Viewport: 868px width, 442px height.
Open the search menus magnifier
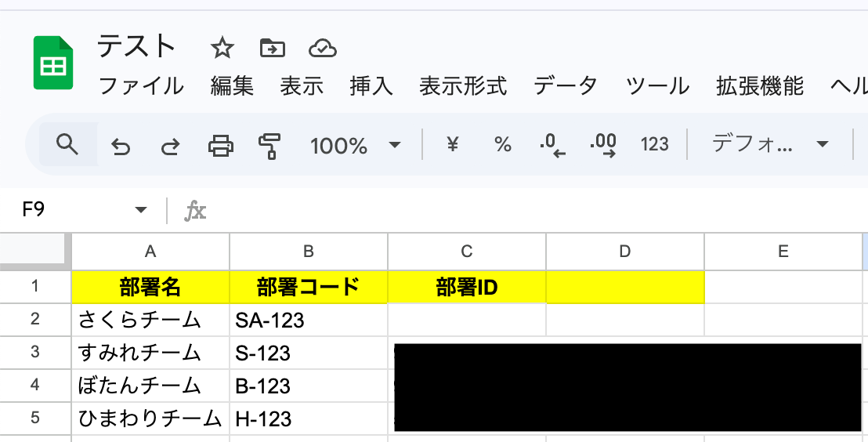point(67,144)
